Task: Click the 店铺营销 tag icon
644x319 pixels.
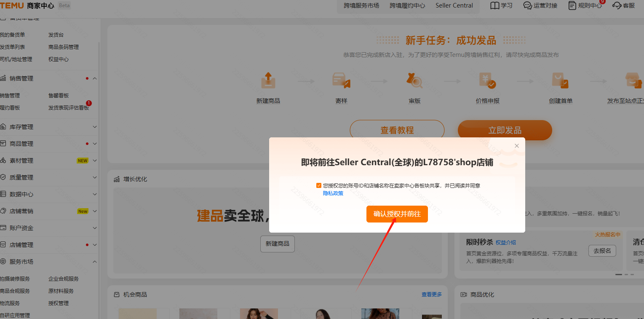Action: click(3, 211)
